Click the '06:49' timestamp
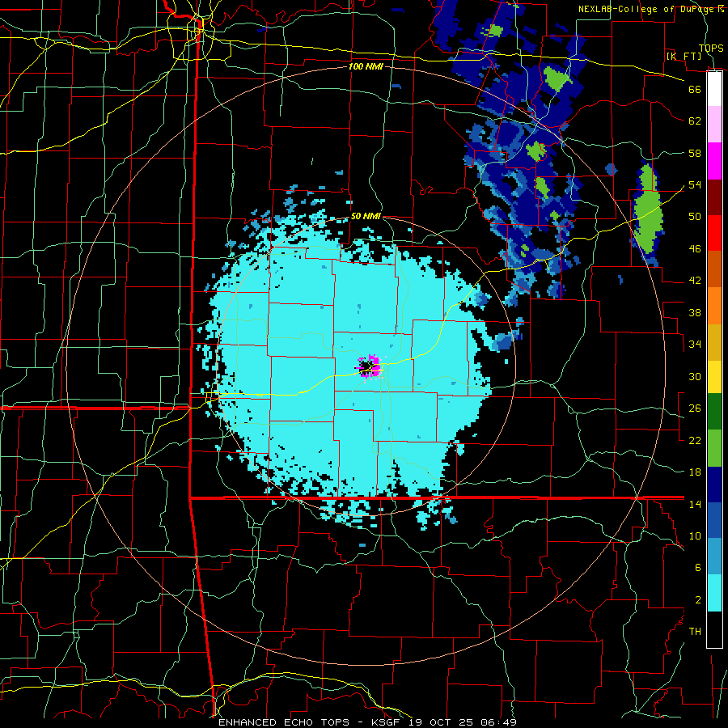The image size is (728, 728). [x=498, y=722]
